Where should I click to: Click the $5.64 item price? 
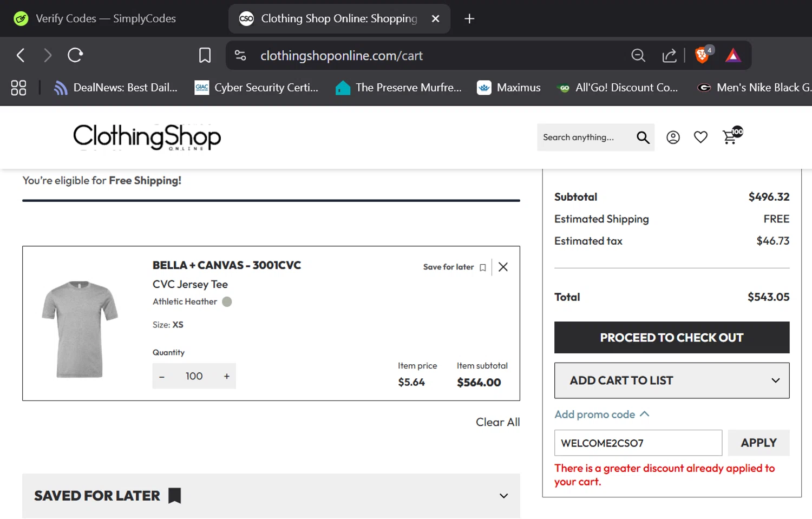point(411,383)
